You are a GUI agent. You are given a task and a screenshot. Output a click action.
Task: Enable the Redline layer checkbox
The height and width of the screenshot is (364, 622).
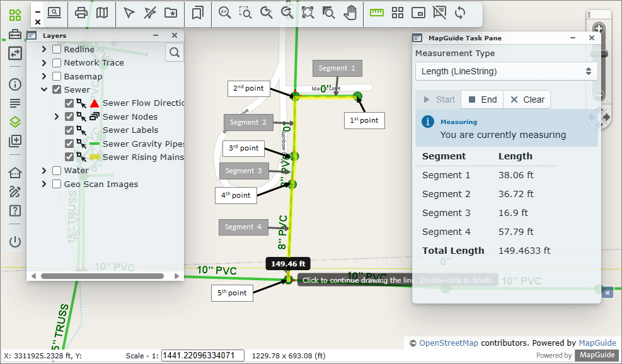click(57, 49)
